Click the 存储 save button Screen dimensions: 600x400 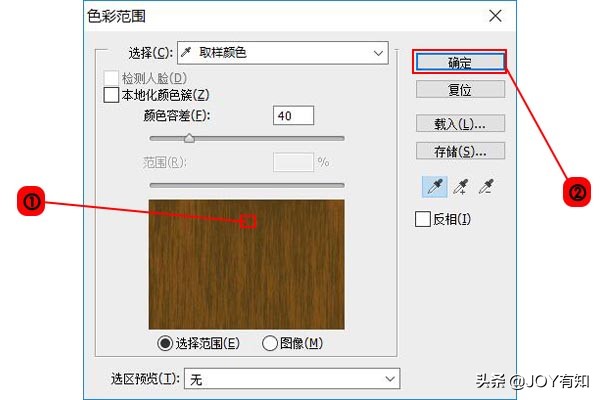click(x=460, y=151)
